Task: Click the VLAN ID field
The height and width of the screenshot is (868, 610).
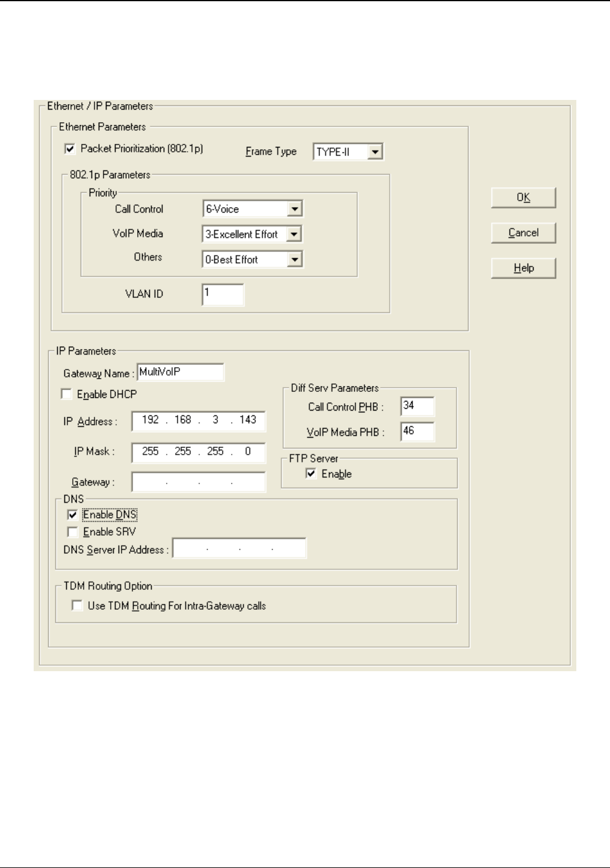Action: (223, 295)
